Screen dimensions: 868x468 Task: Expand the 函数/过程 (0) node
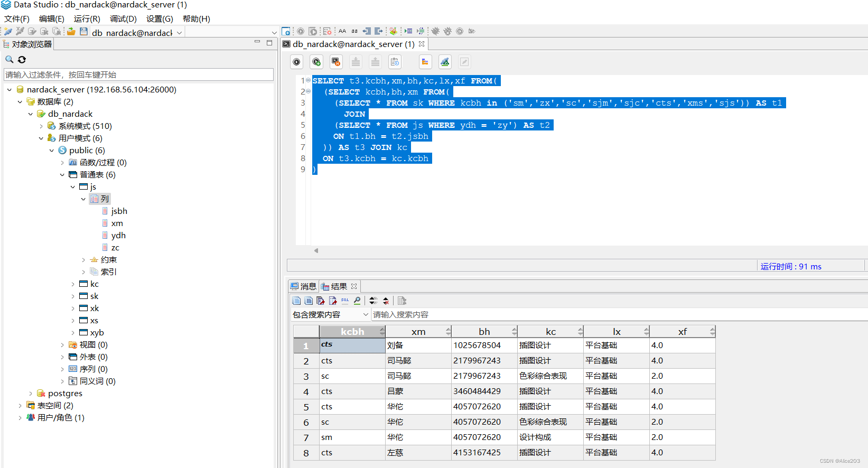[x=62, y=163]
